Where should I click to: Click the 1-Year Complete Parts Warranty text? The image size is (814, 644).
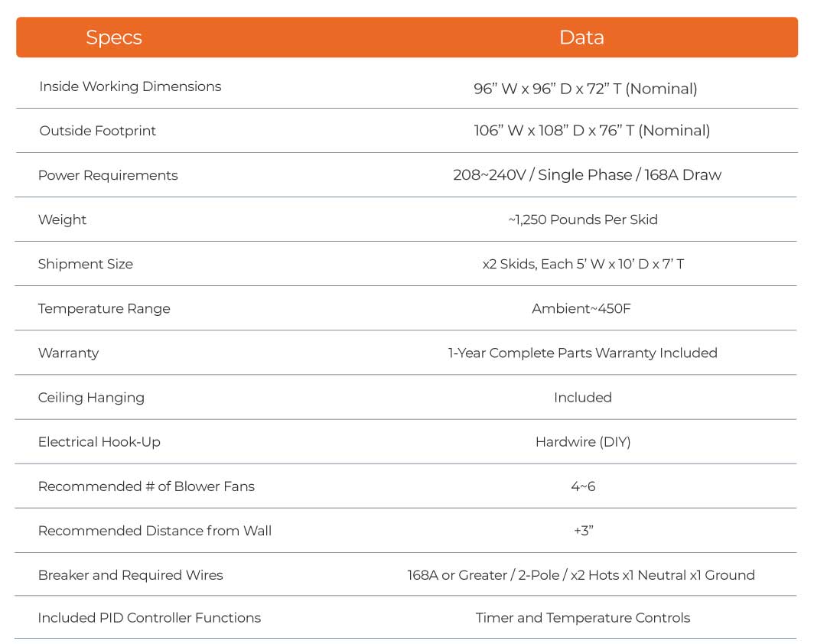582,353
